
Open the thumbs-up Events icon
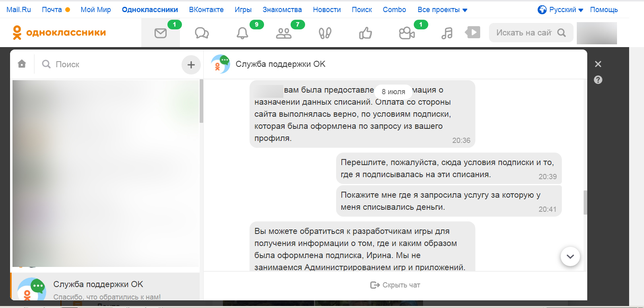[365, 33]
